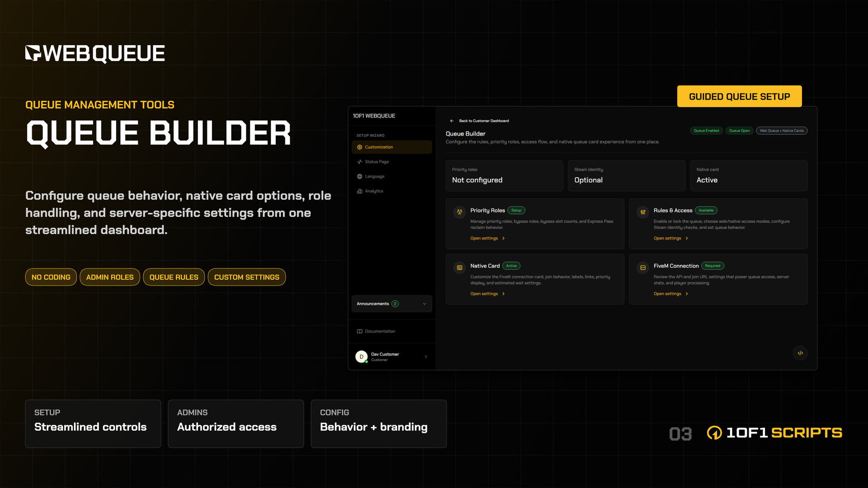
Task: Click Rules & Access Open settings arrow
Action: pyautogui.click(x=687, y=239)
